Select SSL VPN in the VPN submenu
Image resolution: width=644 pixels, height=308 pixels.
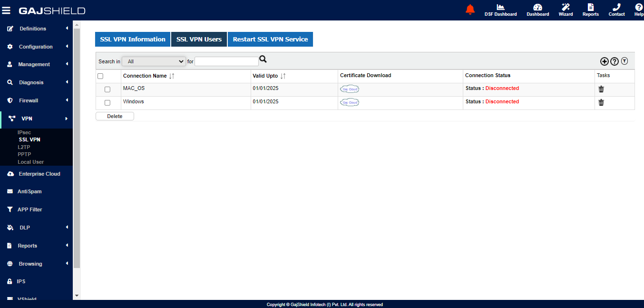click(x=29, y=139)
